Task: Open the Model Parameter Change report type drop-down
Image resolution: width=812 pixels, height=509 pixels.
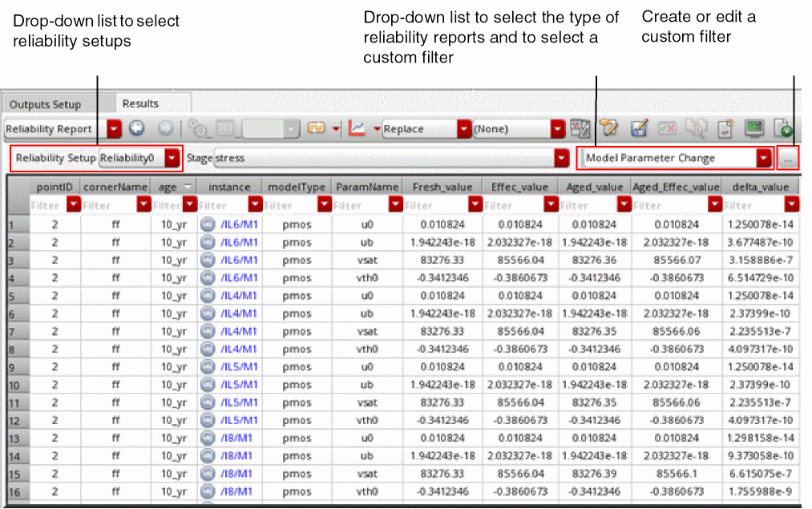Action: tap(764, 159)
